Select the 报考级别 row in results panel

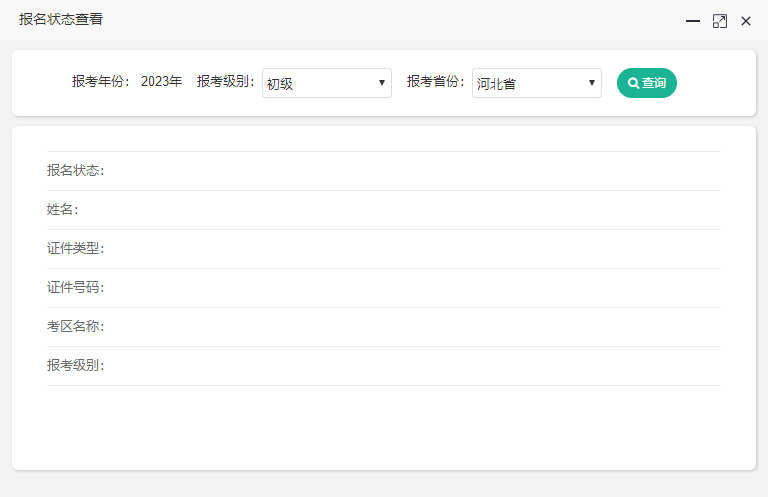click(383, 366)
